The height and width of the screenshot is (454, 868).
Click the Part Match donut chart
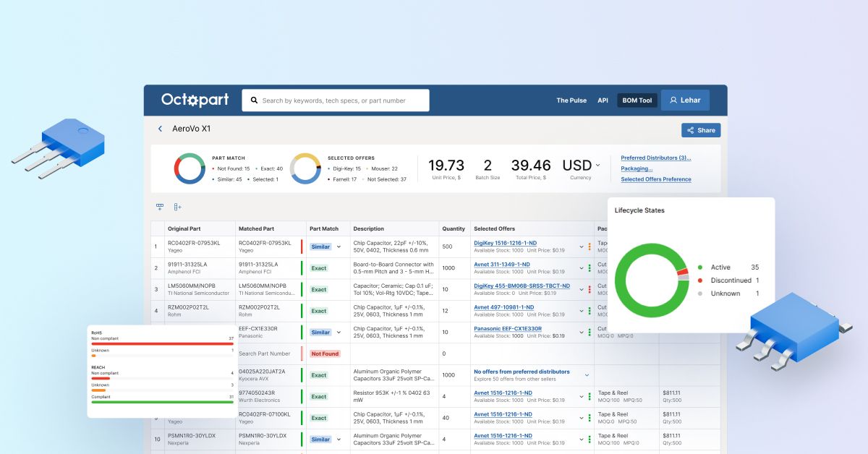click(190, 168)
